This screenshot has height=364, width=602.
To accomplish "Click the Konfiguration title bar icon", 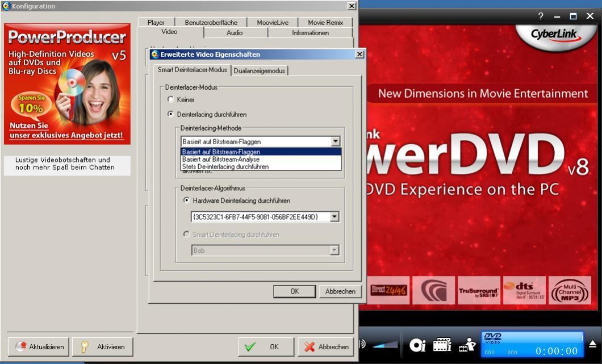I will click(6, 6).
